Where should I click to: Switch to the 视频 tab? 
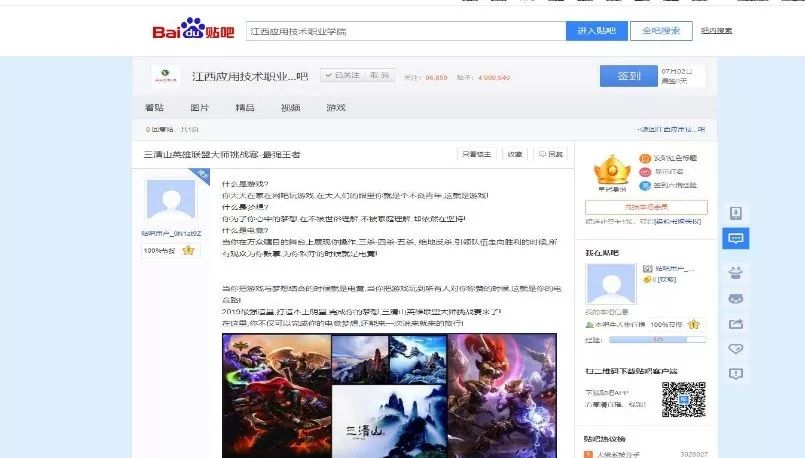tap(291, 107)
